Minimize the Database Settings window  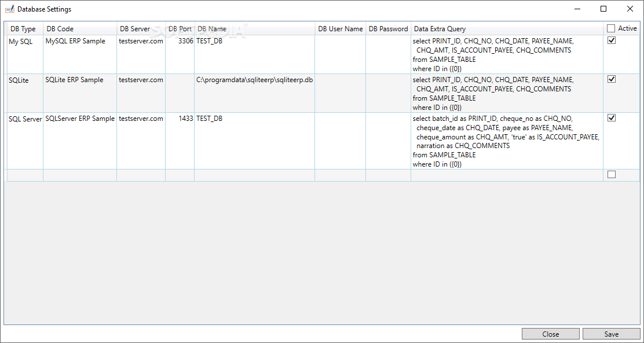point(577,9)
